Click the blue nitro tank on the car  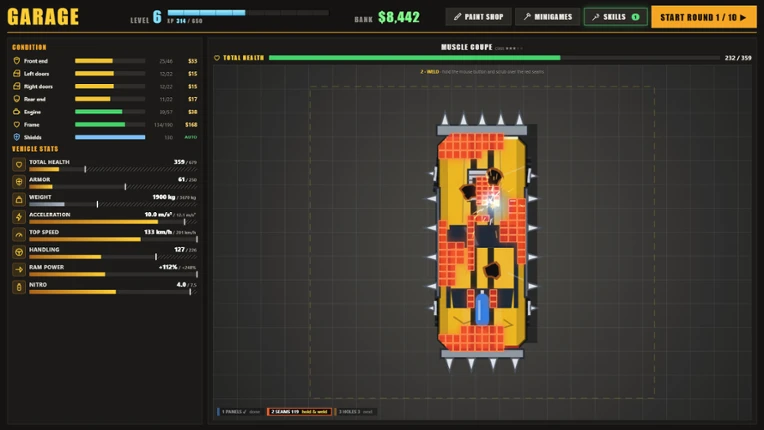(x=481, y=308)
